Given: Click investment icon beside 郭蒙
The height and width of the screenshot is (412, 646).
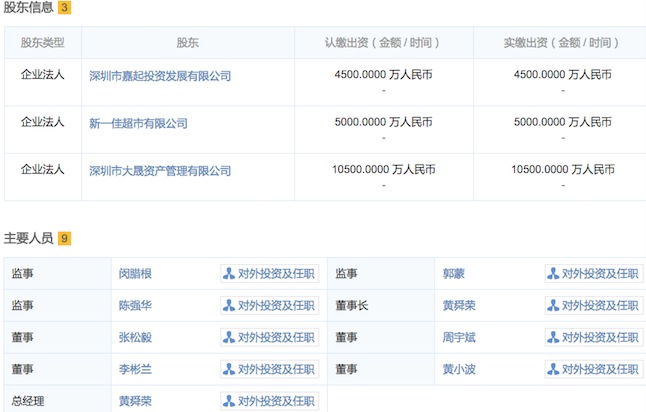Looking at the screenshot, I should coord(553,273).
